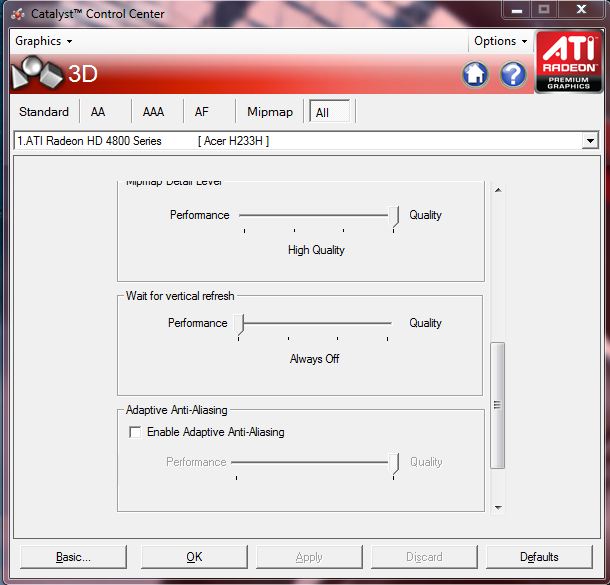Click the 'Wait for vertical refresh' group label
Viewport: 610px width, 585px height.
(x=180, y=296)
